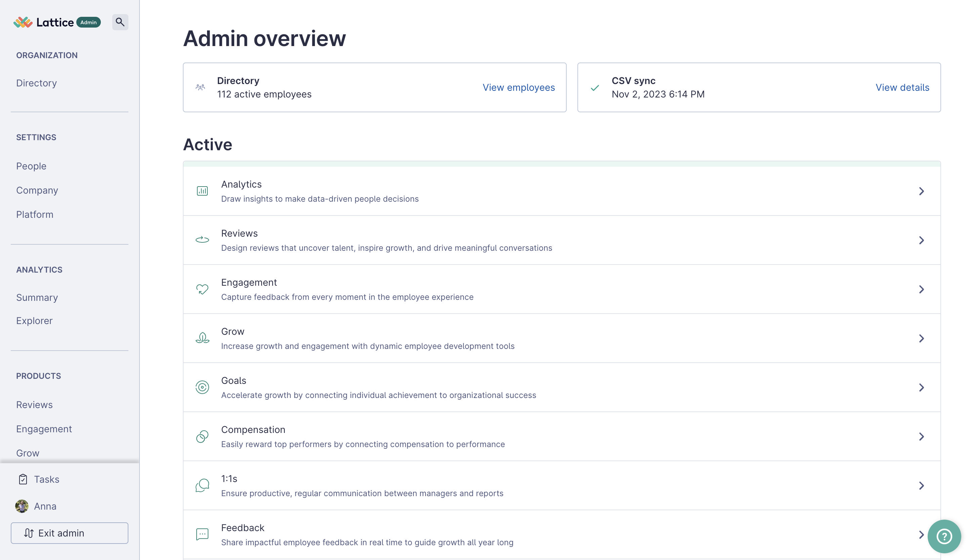Open People settings in sidebar
The height and width of the screenshot is (560, 968).
31,166
